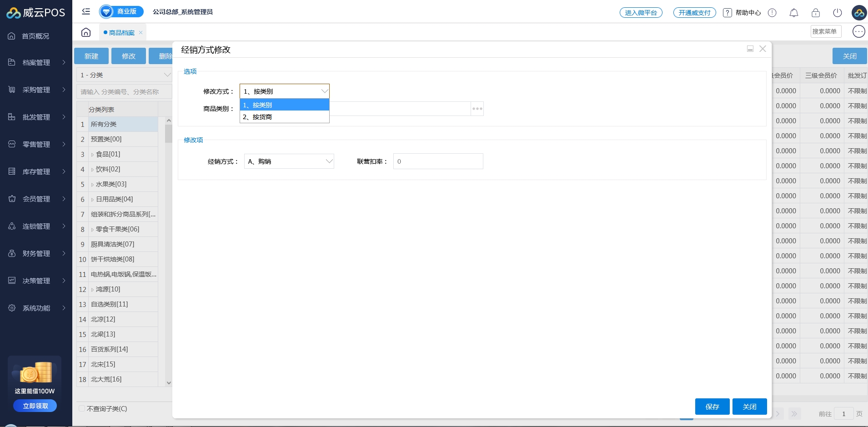Viewport: 868px width, 427px height.
Task: Click the lock screen icon
Action: pos(815,13)
